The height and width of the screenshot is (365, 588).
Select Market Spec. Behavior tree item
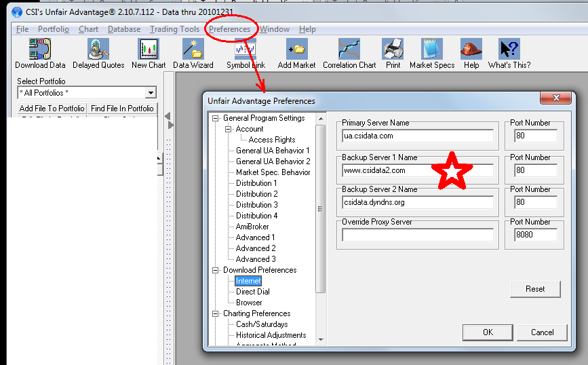pyautogui.click(x=273, y=172)
